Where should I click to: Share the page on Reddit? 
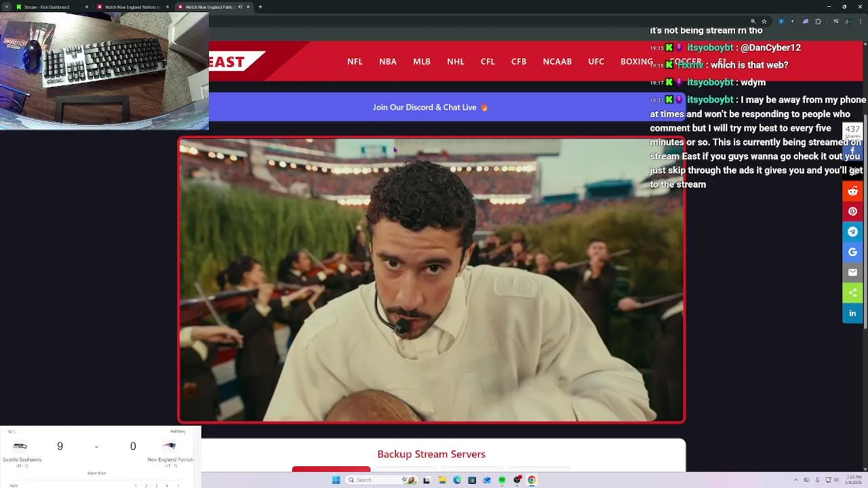pyautogui.click(x=852, y=191)
